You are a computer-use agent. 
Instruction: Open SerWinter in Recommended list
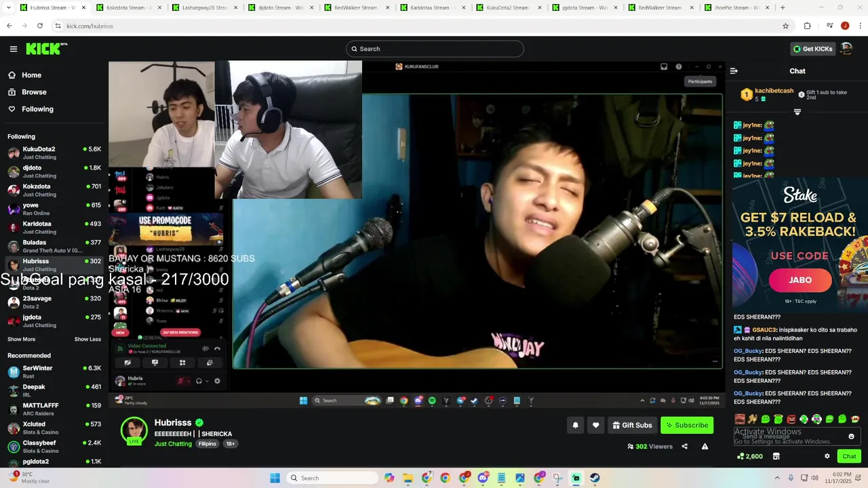(x=54, y=371)
